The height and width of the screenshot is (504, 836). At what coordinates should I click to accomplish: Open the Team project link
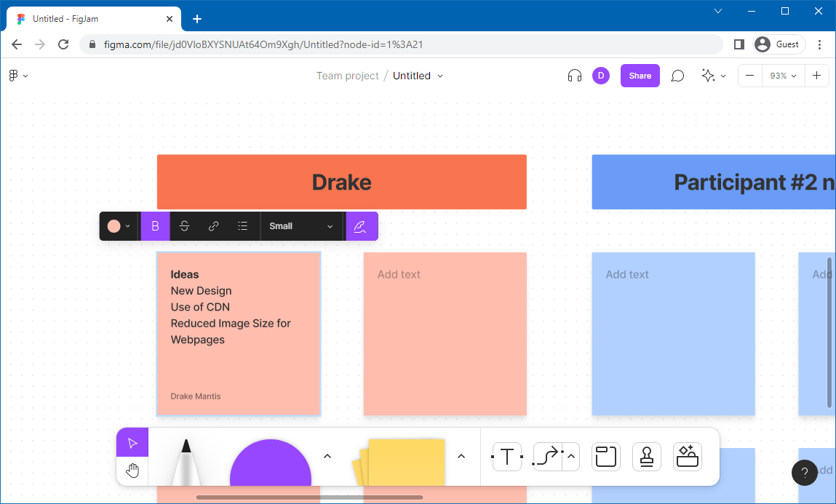[347, 76]
